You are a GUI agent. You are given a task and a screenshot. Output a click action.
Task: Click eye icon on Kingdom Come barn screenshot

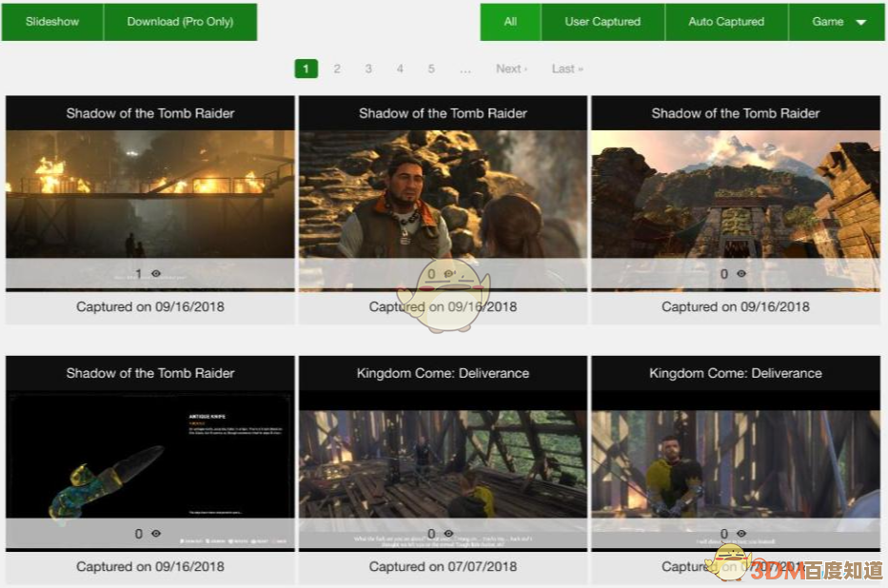(x=448, y=534)
